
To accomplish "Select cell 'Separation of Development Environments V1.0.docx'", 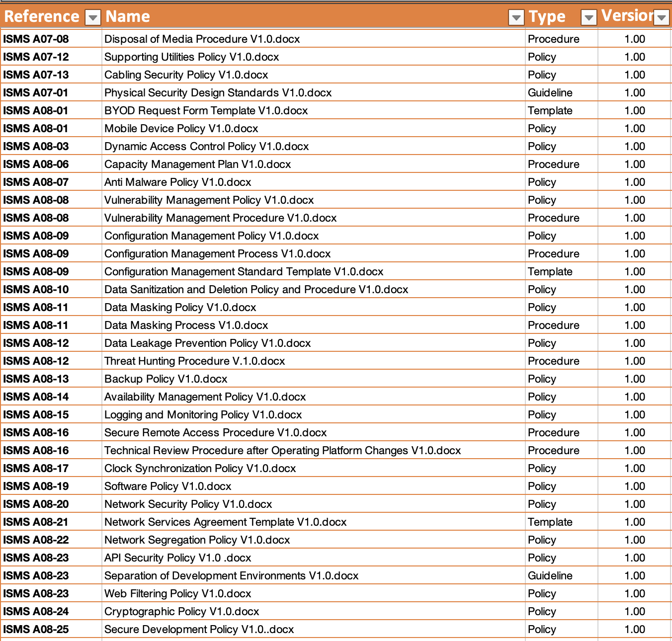I will tap(314, 575).
